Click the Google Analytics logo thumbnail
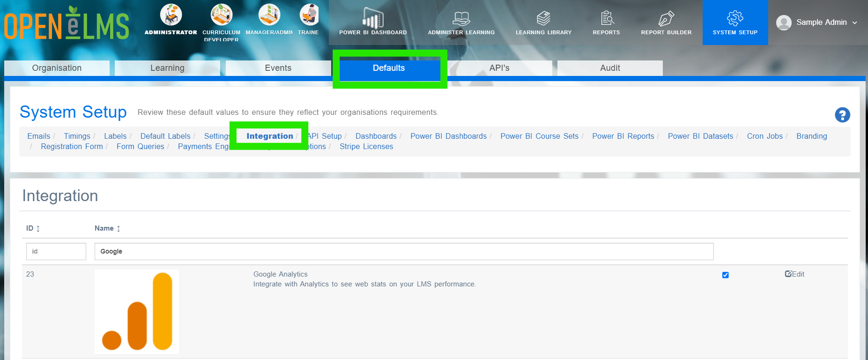 (137, 312)
